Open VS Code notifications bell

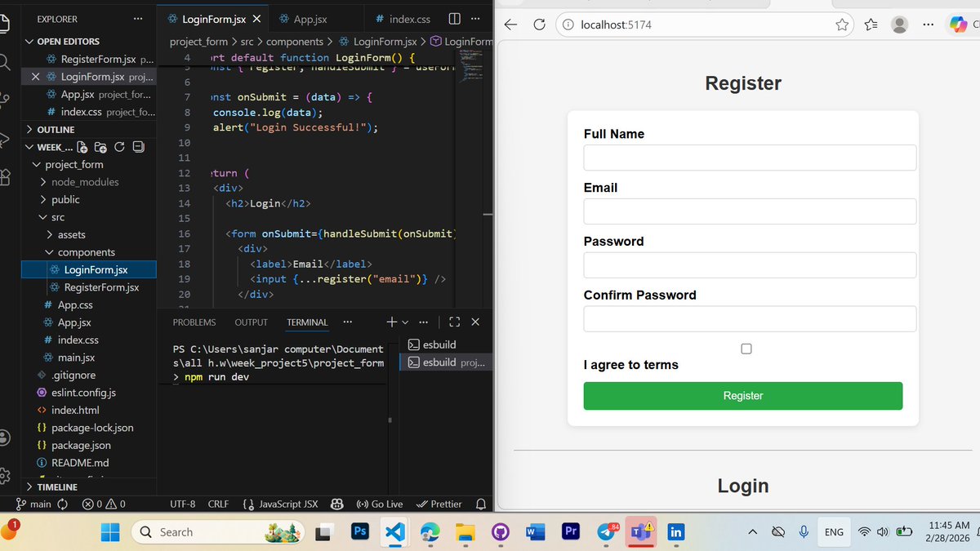tap(481, 504)
